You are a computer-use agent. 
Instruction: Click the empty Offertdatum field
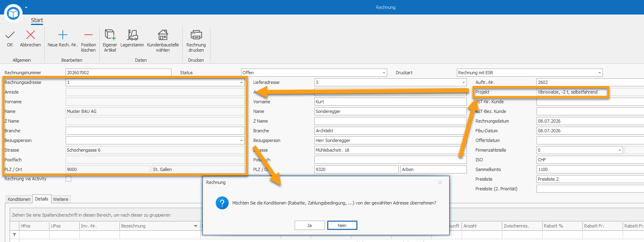(x=590, y=140)
